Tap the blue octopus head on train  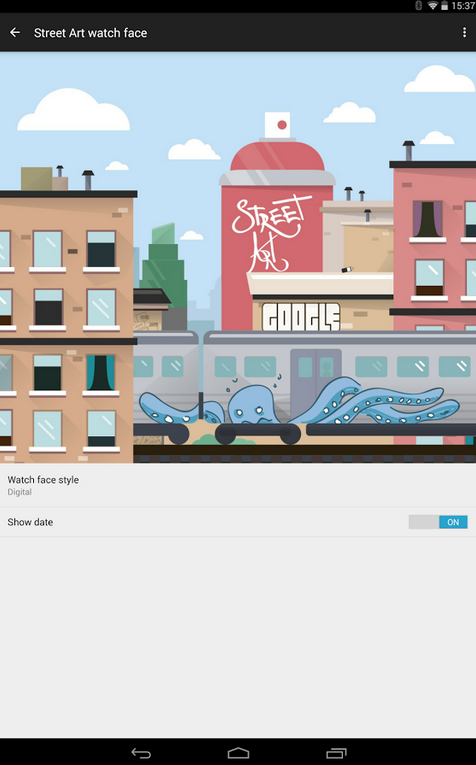coord(247,403)
